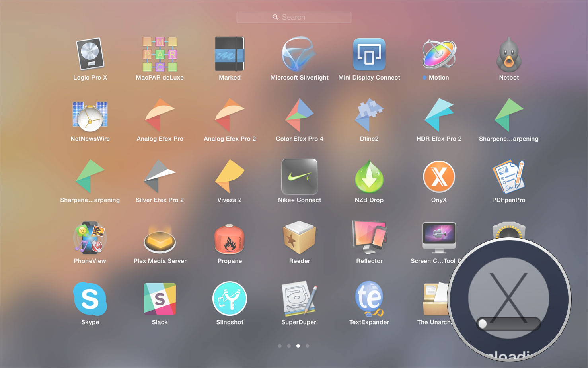Open Nike+ Connect
Image resolution: width=588 pixels, height=368 pixels.
point(299,176)
